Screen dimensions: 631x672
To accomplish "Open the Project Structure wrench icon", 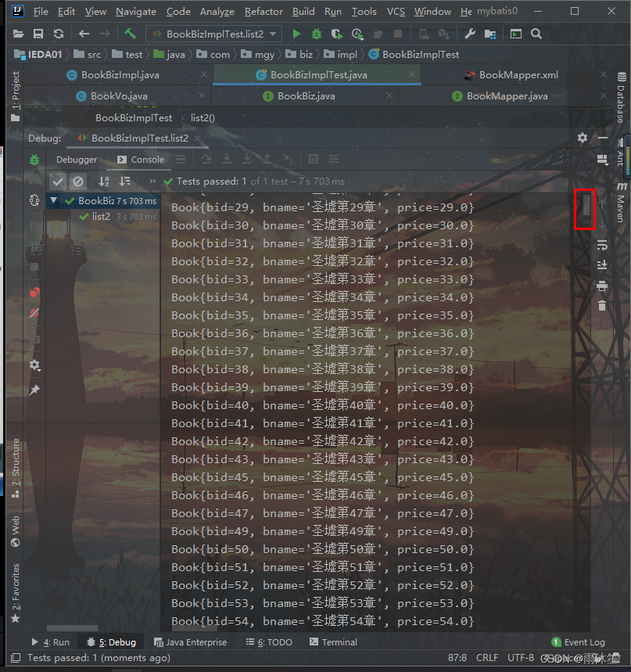I will click(x=470, y=34).
